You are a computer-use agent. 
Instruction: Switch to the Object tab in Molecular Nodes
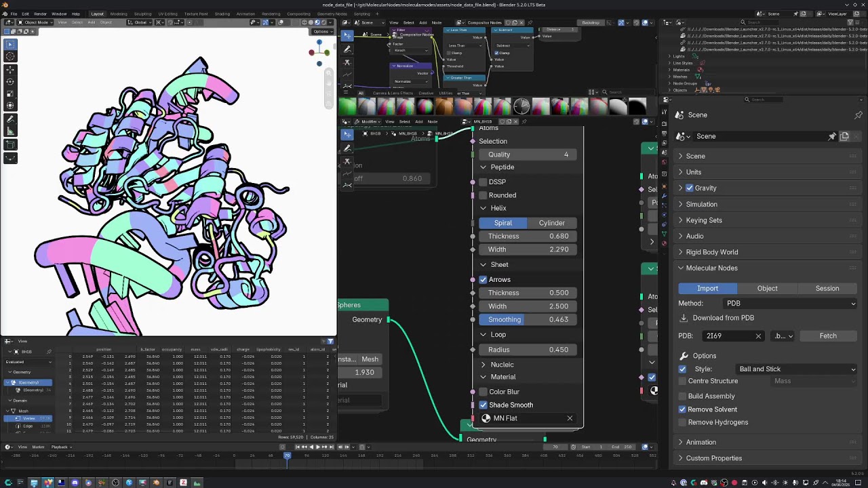pos(768,289)
